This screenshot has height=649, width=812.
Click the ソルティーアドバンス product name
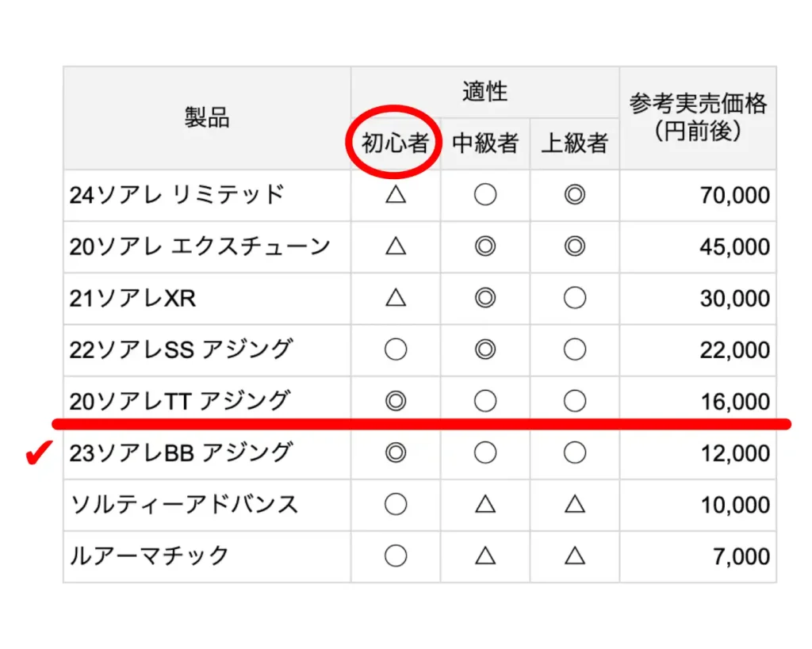(185, 505)
